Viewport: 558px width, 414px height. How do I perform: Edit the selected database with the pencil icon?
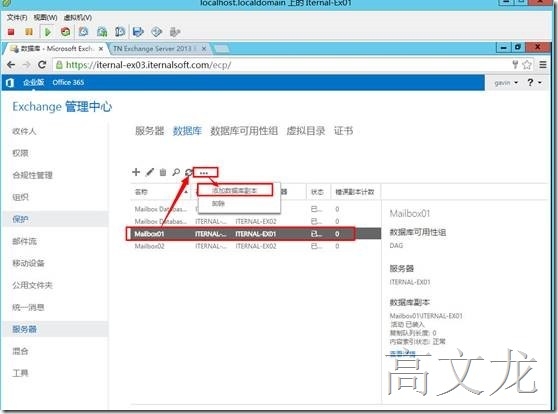[150, 172]
